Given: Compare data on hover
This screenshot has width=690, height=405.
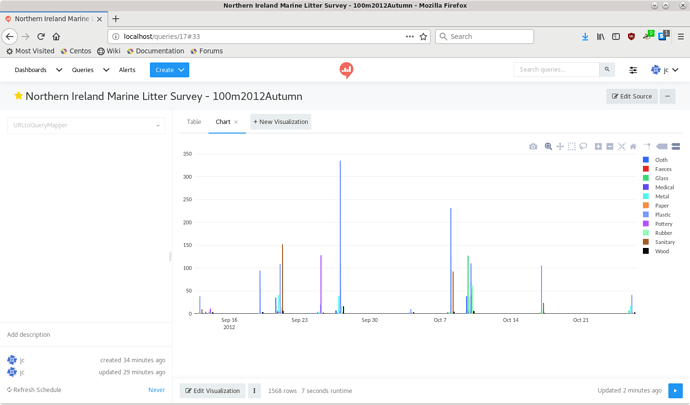Looking at the screenshot, I should [x=676, y=147].
